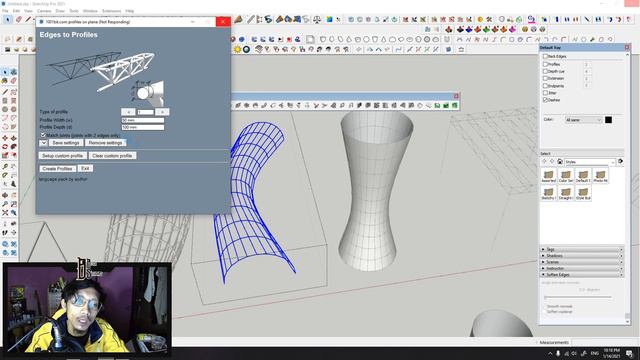
Task: Click Setup custom profile button
Action: [x=62, y=156]
